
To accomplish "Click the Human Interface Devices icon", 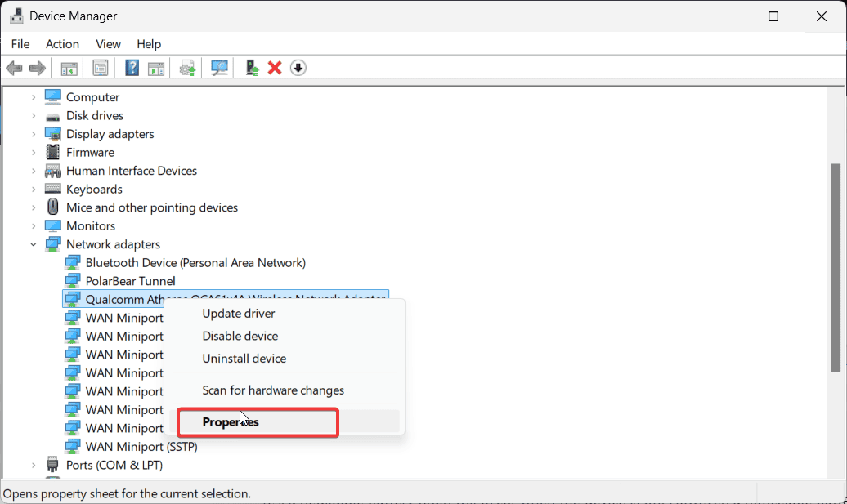I will [53, 171].
